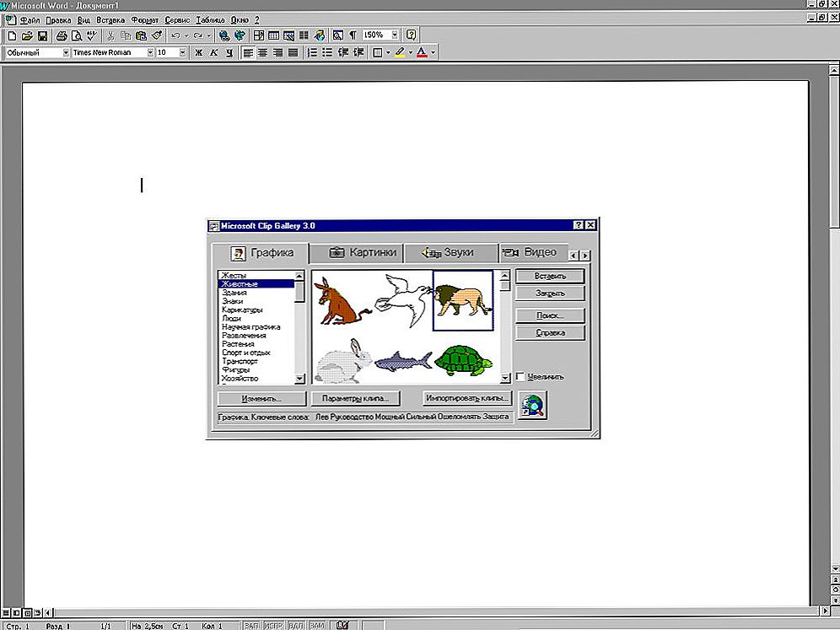Open the Document Map
This screenshot has height=630, width=840.
(x=338, y=36)
